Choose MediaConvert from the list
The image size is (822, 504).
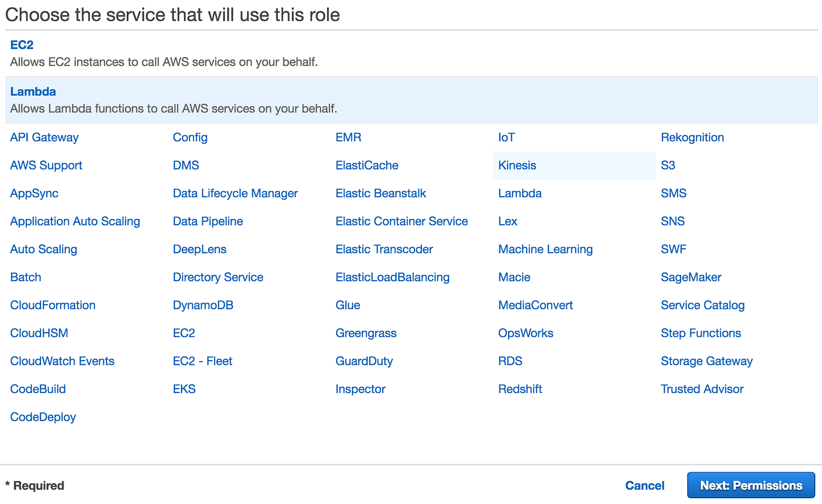click(535, 305)
